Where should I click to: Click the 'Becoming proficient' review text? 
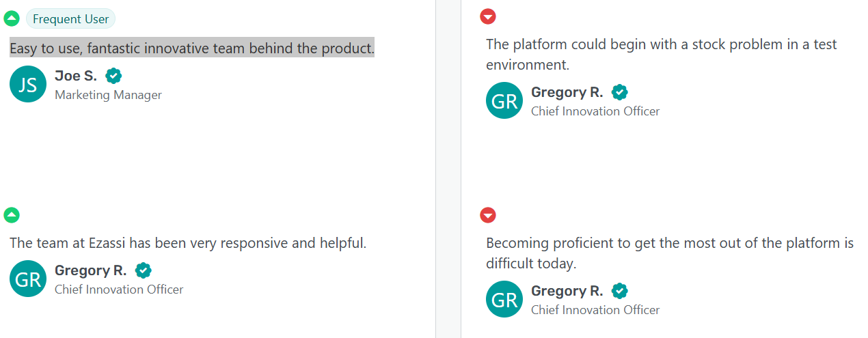pyautogui.click(x=670, y=253)
